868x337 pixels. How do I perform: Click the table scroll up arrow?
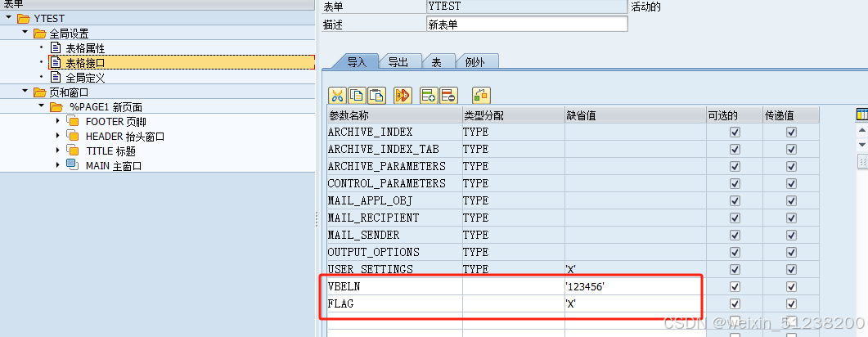pyautogui.click(x=862, y=130)
